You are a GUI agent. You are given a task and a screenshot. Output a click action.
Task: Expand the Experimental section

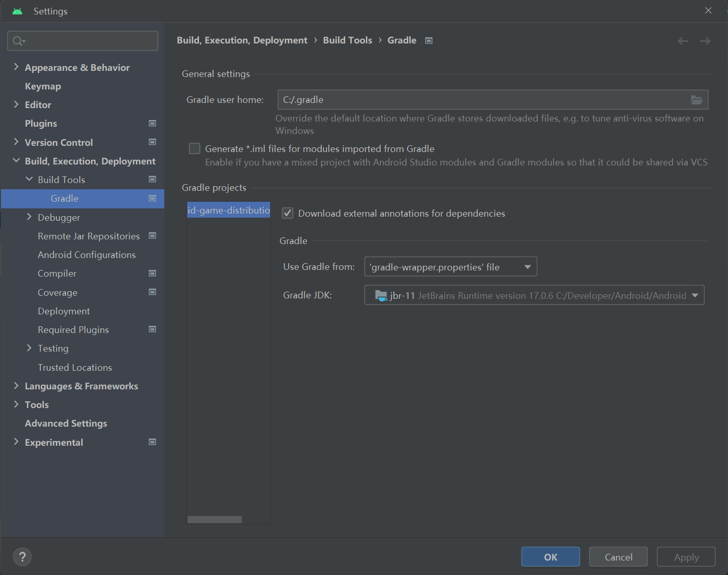(x=16, y=442)
